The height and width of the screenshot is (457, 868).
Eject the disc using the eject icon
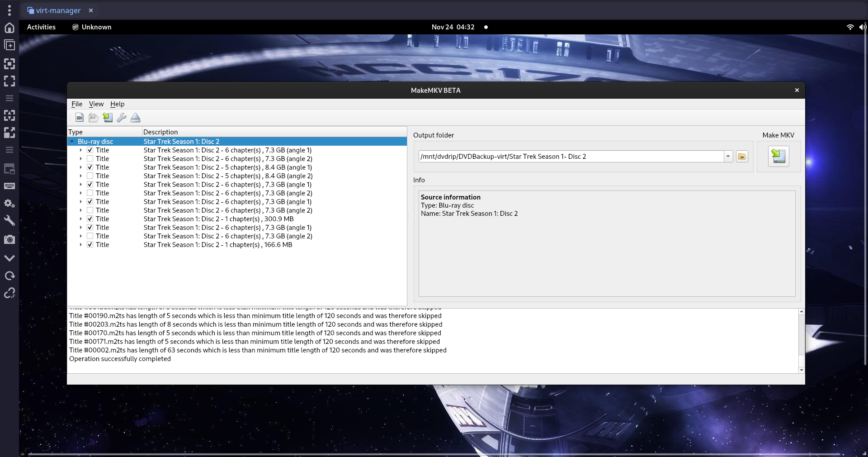pyautogui.click(x=135, y=118)
